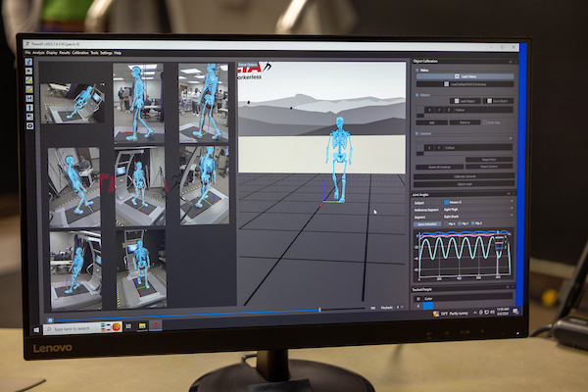Click the Firefox icon in the taskbar

(117, 325)
